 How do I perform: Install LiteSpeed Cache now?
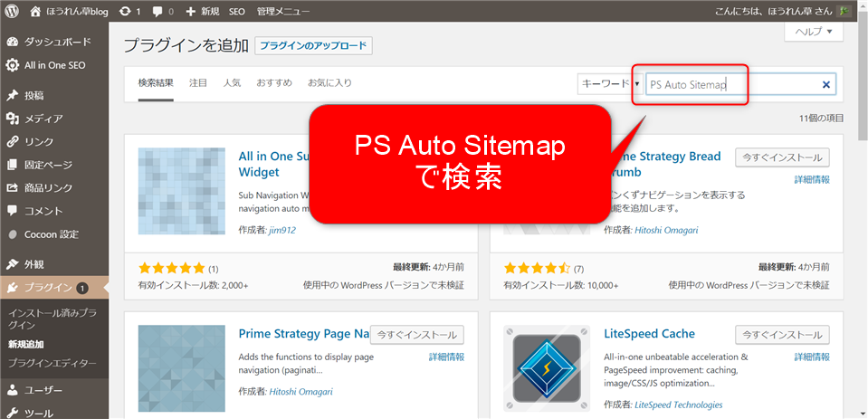[782, 335]
